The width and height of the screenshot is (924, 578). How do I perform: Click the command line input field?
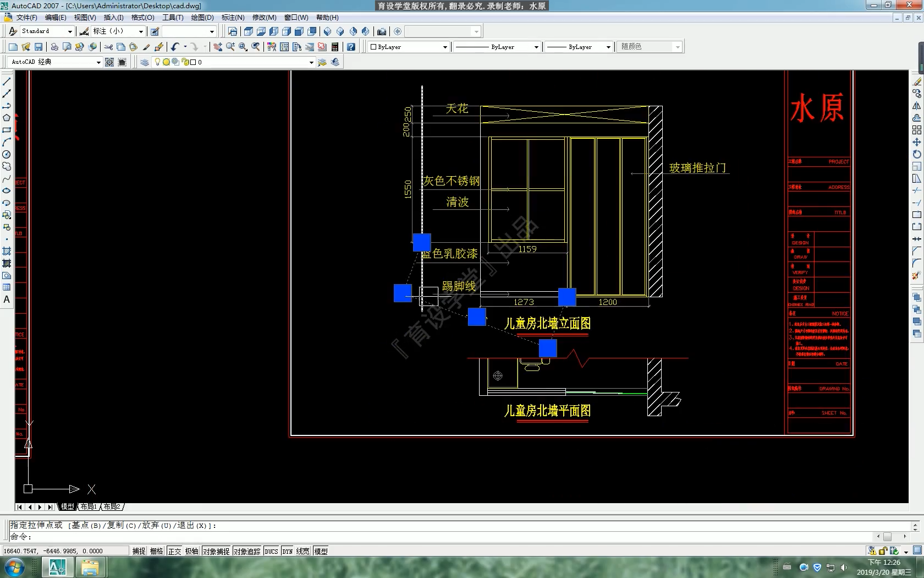tap(440, 537)
